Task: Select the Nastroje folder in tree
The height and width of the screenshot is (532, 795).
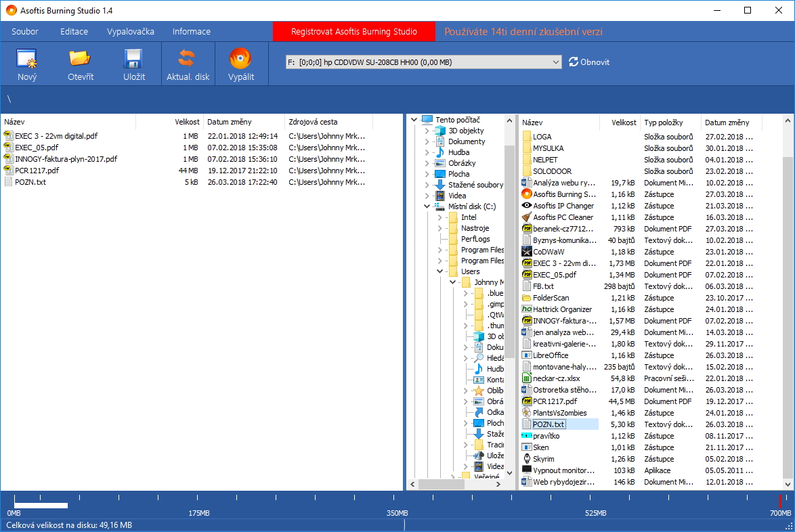Action: 475,228
